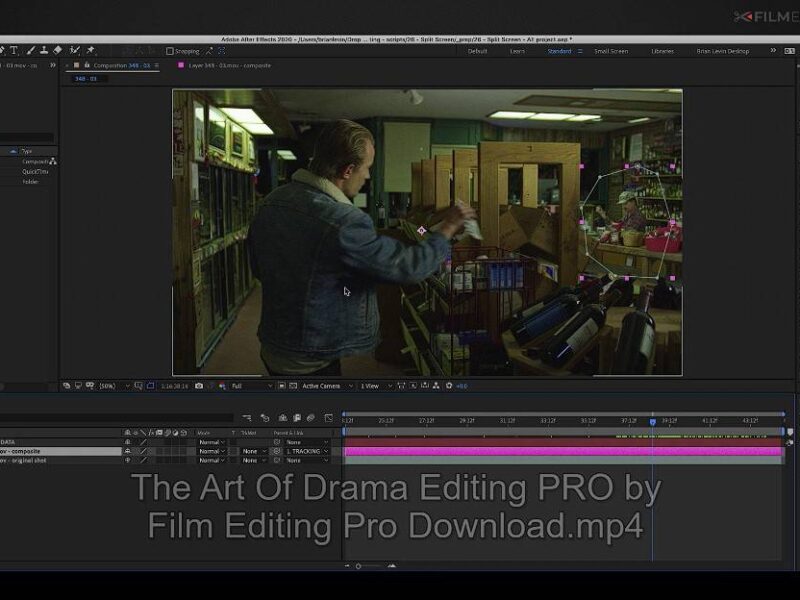The image size is (800, 600).
Task: Select the Pen tool in the toolbar
Action: [x=3, y=48]
